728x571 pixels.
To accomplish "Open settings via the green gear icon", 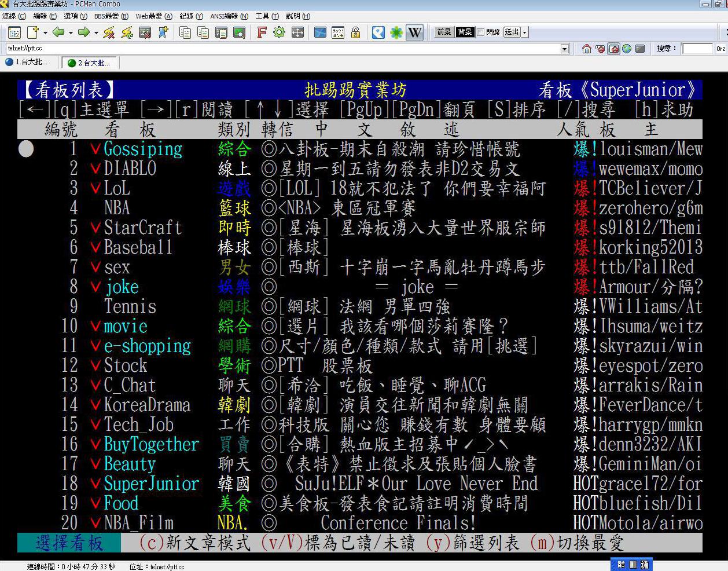I will click(280, 32).
